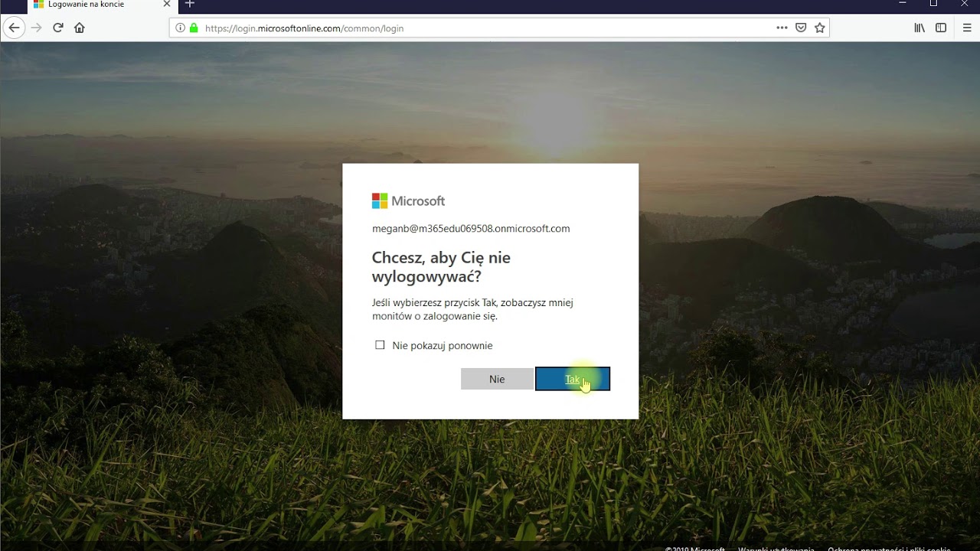The image size is (980, 551).
Task: Click the Microsoft logo in the dialog
Action: (408, 201)
